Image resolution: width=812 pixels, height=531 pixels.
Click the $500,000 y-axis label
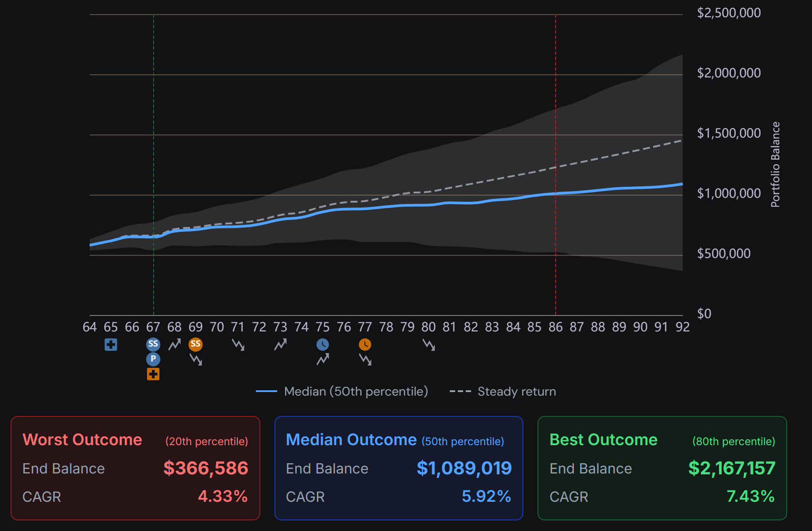(x=724, y=254)
